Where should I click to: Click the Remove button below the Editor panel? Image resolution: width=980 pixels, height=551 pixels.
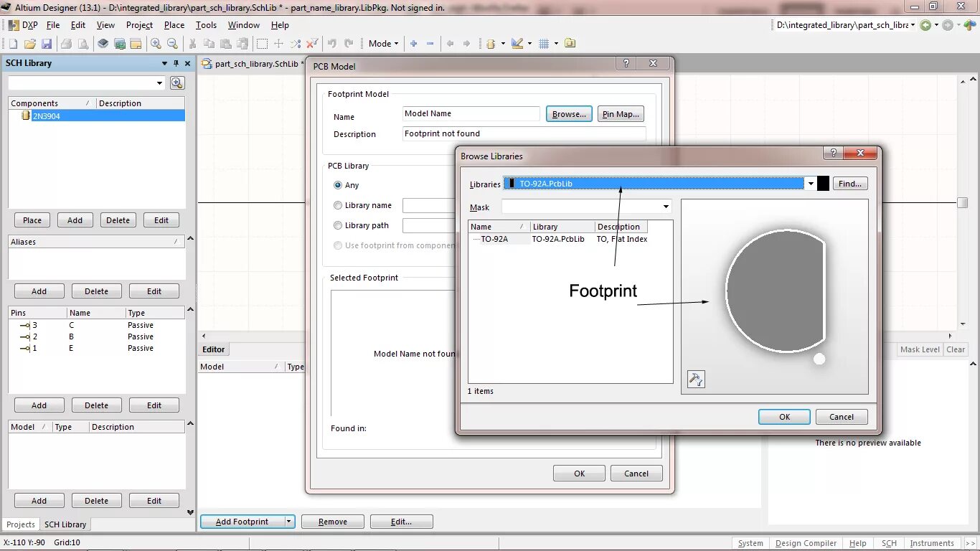pos(333,522)
